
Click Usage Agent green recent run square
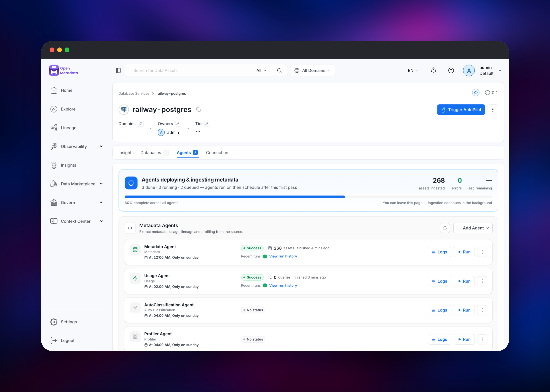(x=265, y=285)
